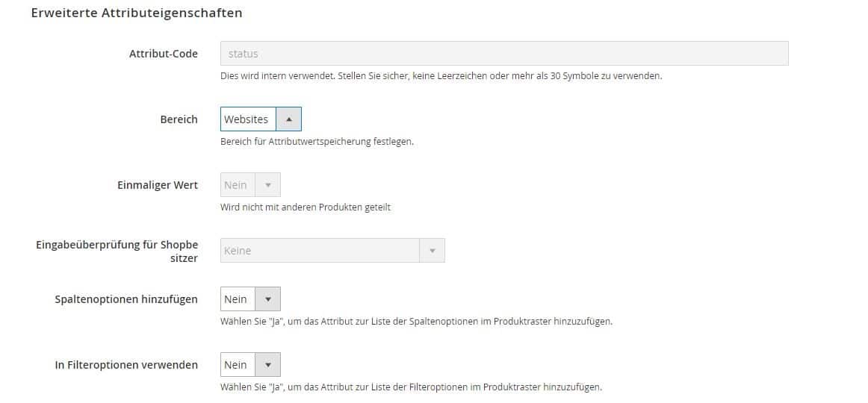Click the up-arrow icon of Bereich dropdown
Viewport: 868px width, 403px height.
click(289, 119)
